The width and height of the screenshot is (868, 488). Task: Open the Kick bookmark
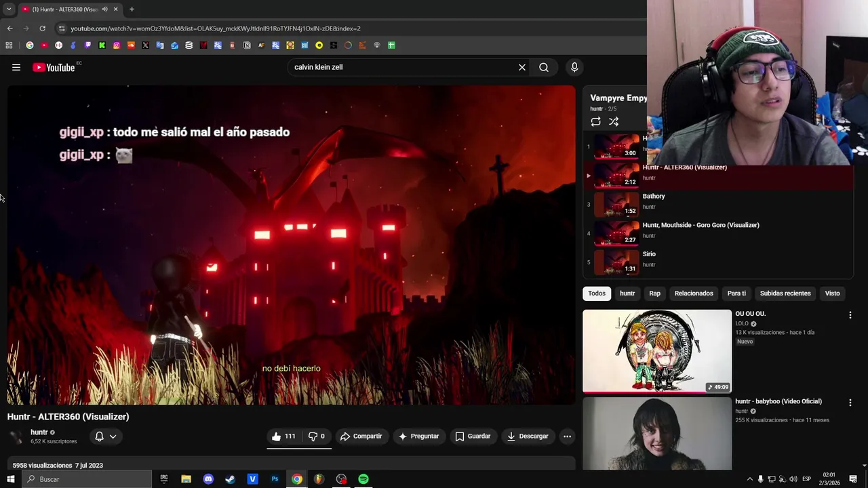click(x=102, y=45)
